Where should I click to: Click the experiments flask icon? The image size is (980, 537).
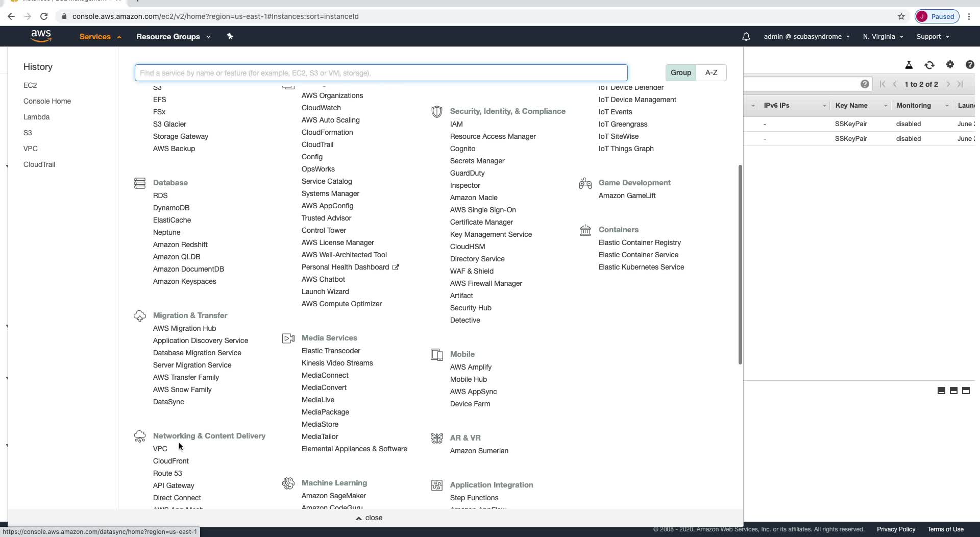point(909,65)
